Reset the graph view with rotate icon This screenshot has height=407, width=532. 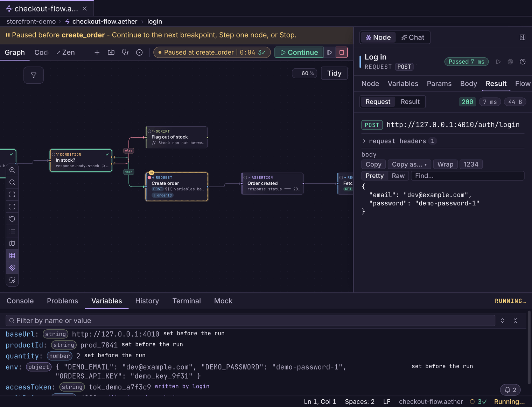click(x=12, y=219)
